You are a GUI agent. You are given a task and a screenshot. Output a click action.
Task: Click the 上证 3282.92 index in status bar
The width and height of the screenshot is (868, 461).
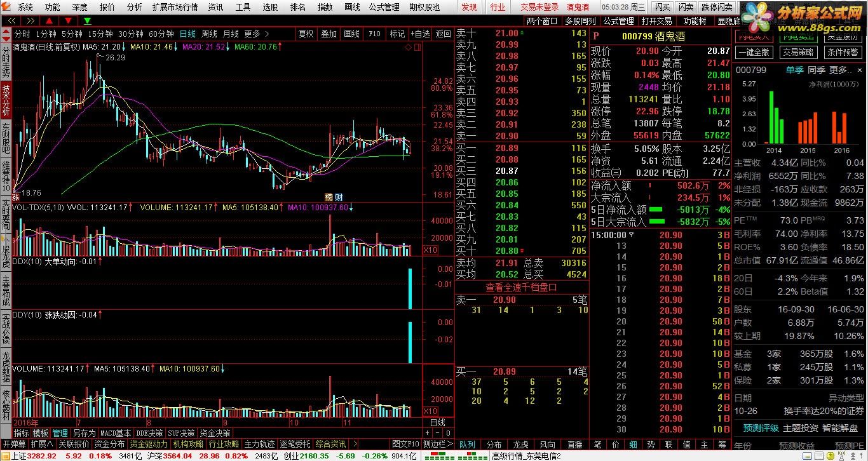tap(34, 456)
